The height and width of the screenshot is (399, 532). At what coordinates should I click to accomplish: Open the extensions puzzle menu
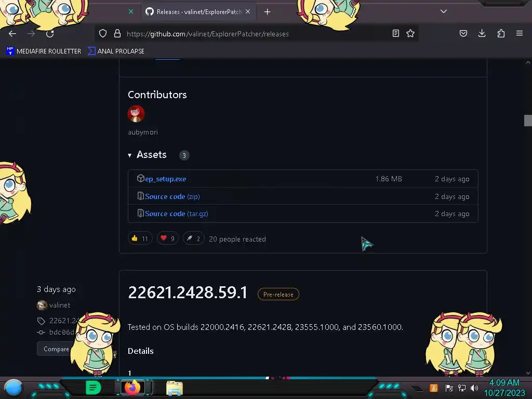pos(501,33)
